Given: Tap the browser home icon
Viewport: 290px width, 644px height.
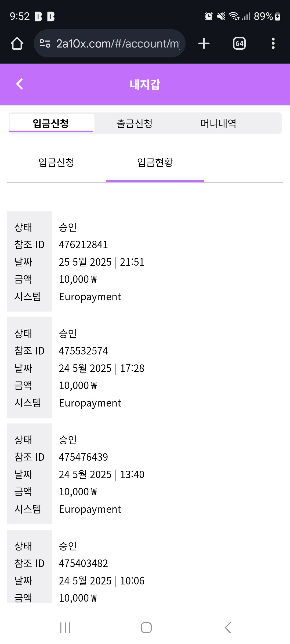Looking at the screenshot, I should click(17, 43).
